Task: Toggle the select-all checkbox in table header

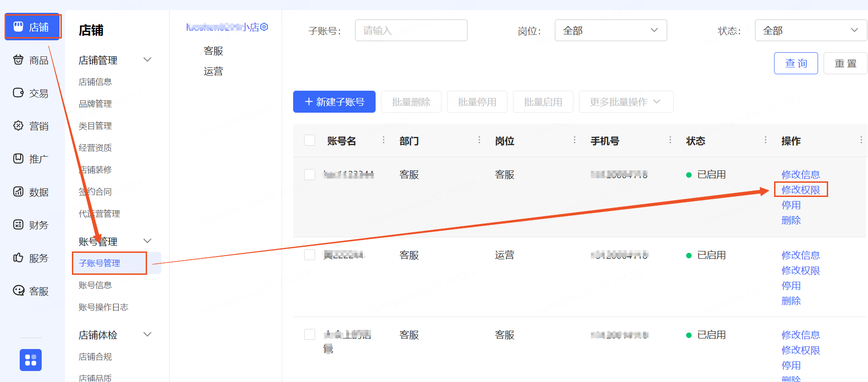Action: (x=310, y=140)
